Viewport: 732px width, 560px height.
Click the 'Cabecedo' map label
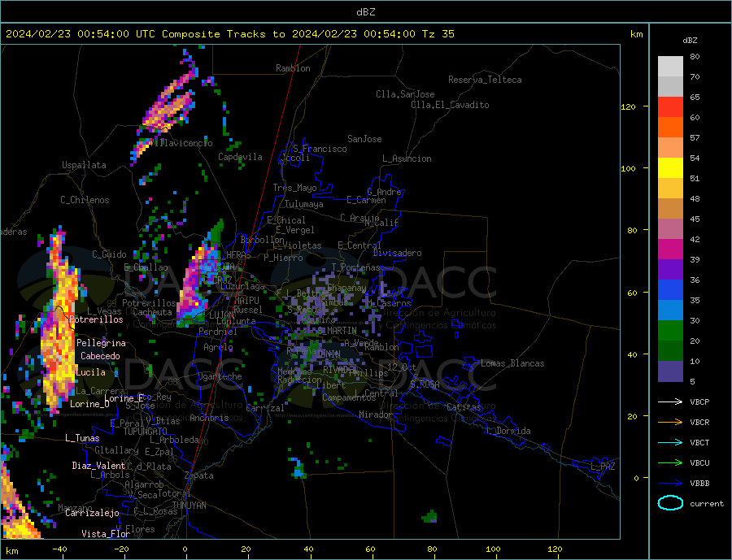click(x=100, y=356)
